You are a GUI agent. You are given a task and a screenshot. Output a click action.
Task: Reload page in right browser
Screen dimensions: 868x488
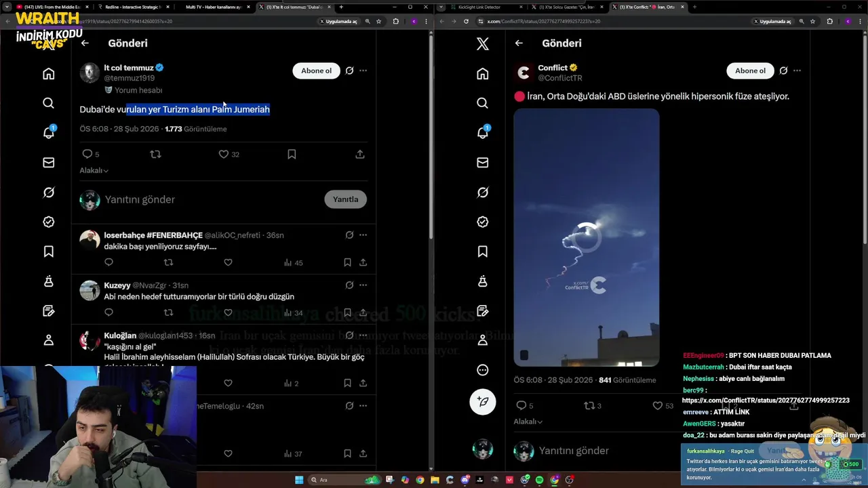pos(466,21)
